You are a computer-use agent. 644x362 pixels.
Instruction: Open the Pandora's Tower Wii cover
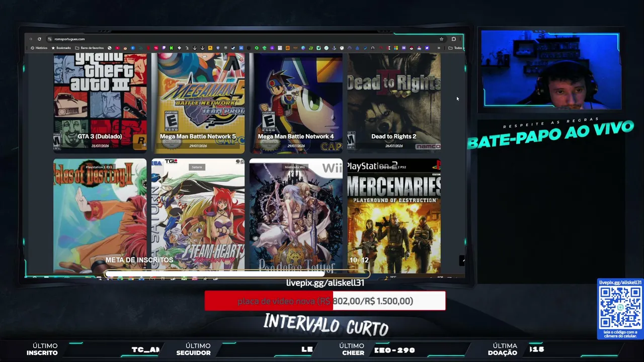pos(296,216)
